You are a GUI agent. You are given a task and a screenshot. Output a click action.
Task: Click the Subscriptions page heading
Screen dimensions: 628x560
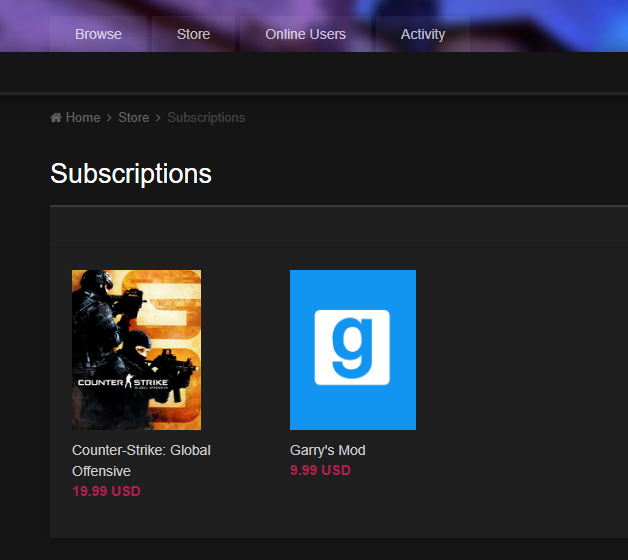(131, 174)
